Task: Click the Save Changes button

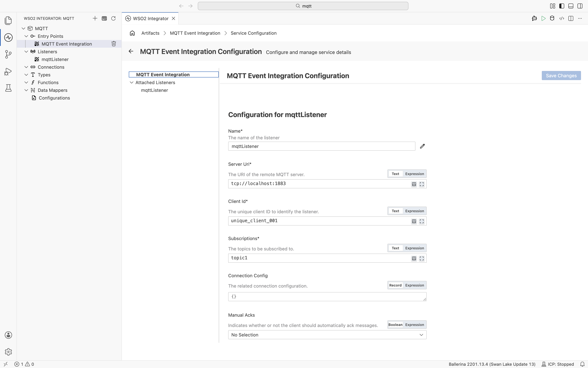Action: tap(561, 76)
